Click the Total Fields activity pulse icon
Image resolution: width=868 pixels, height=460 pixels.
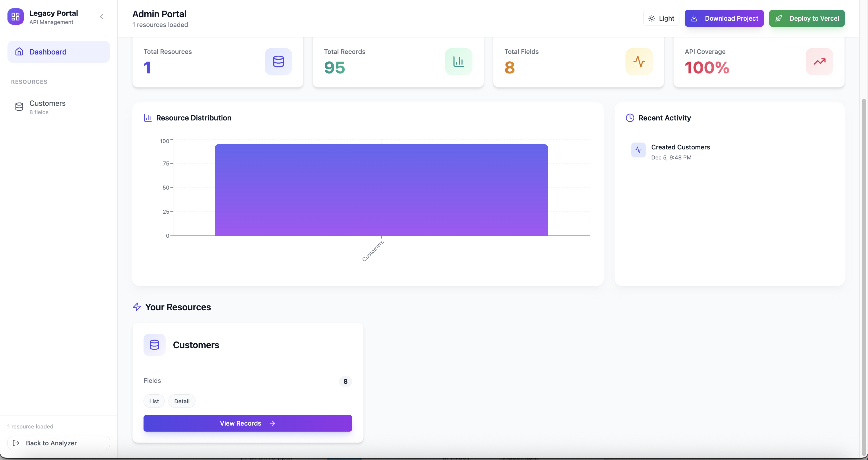[x=639, y=62]
